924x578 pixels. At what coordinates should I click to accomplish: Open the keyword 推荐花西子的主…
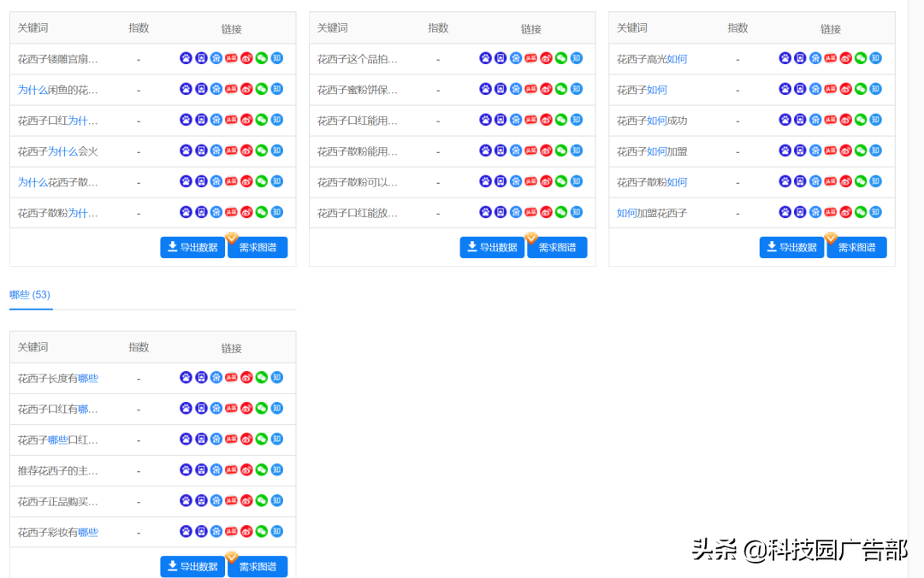[x=58, y=471]
